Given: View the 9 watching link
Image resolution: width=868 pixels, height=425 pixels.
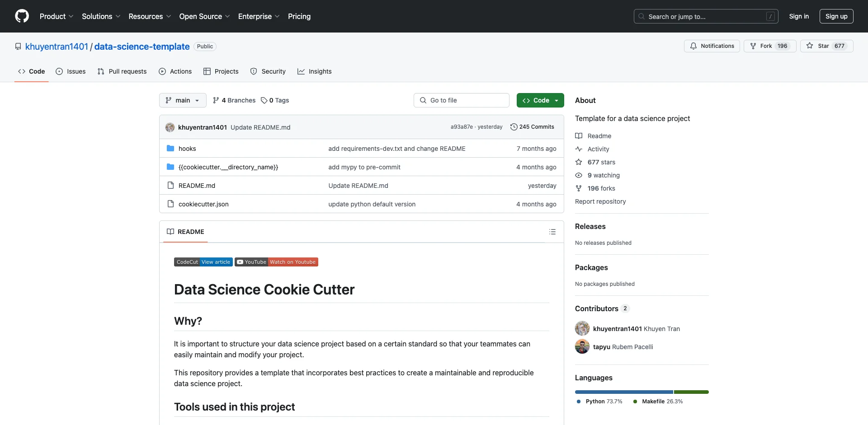Looking at the screenshot, I should pos(598,175).
